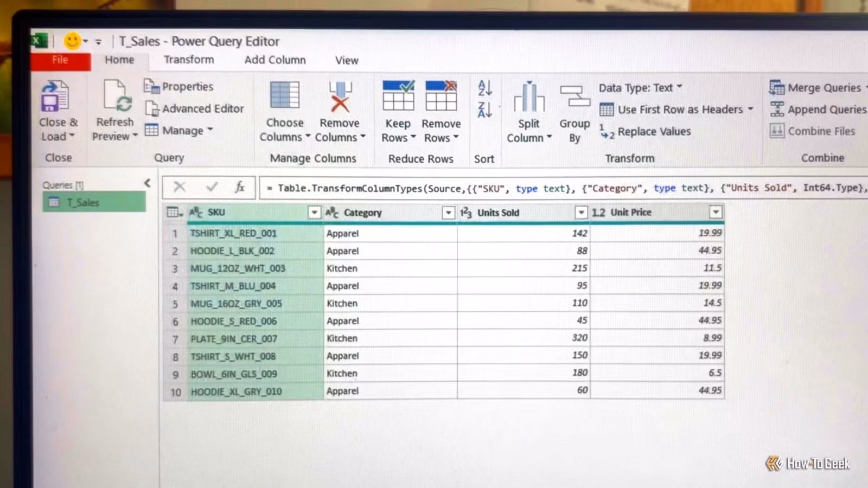The image size is (868, 488).
Task: Click the Manage query icon
Action: coord(151,130)
